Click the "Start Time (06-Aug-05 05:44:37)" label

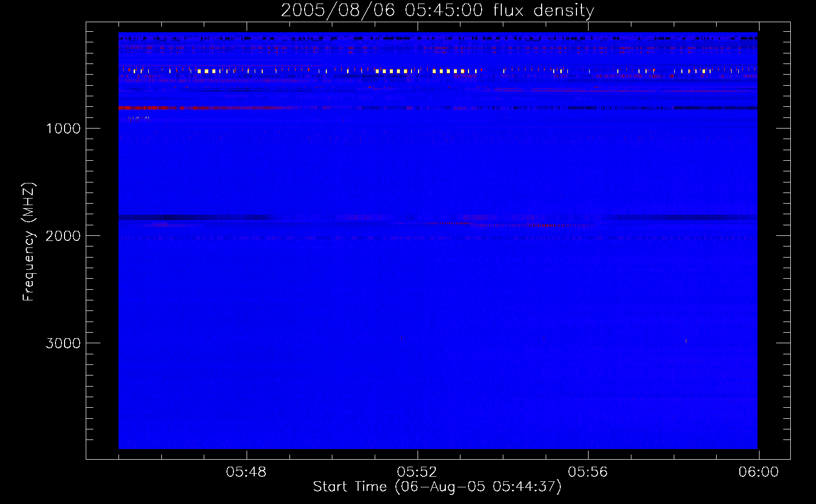point(437,487)
